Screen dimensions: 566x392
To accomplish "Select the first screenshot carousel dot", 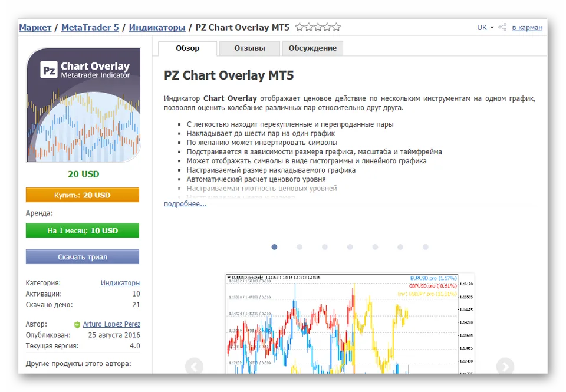I will (x=274, y=247).
